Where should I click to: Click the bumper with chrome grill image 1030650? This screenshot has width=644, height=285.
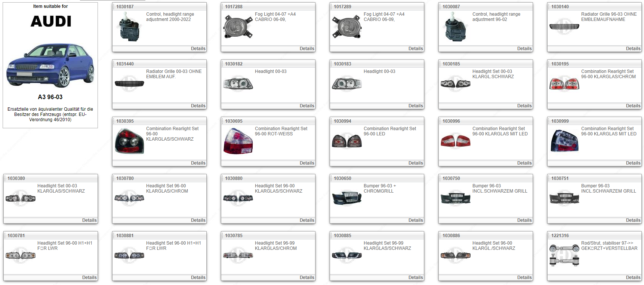pos(346,198)
